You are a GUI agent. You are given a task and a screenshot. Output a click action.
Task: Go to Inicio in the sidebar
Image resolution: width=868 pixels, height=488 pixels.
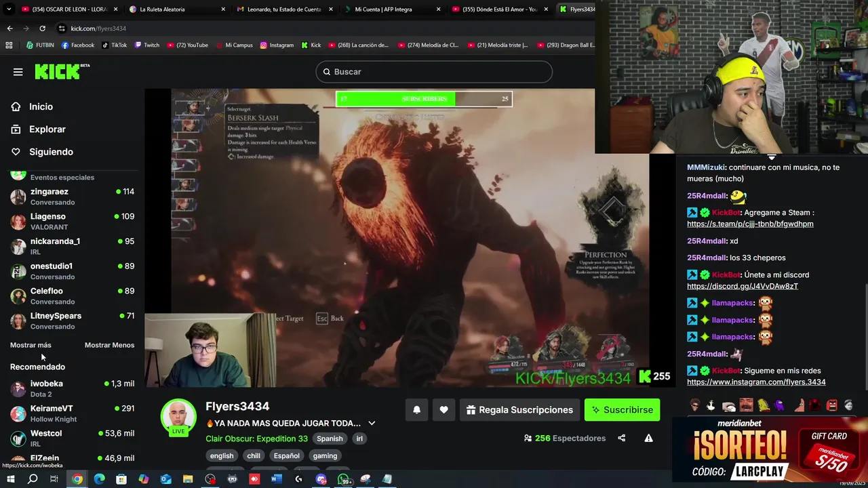pyautogui.click(x=41, y=106)
